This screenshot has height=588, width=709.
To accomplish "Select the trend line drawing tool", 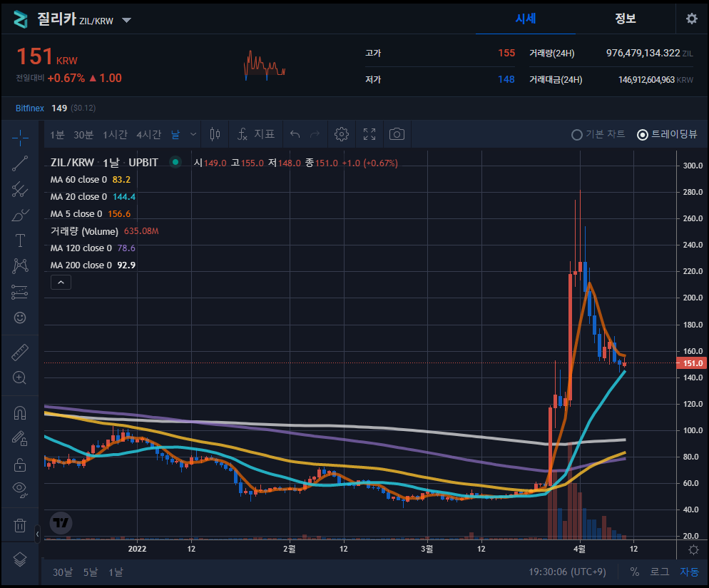I will click(20, 163).
